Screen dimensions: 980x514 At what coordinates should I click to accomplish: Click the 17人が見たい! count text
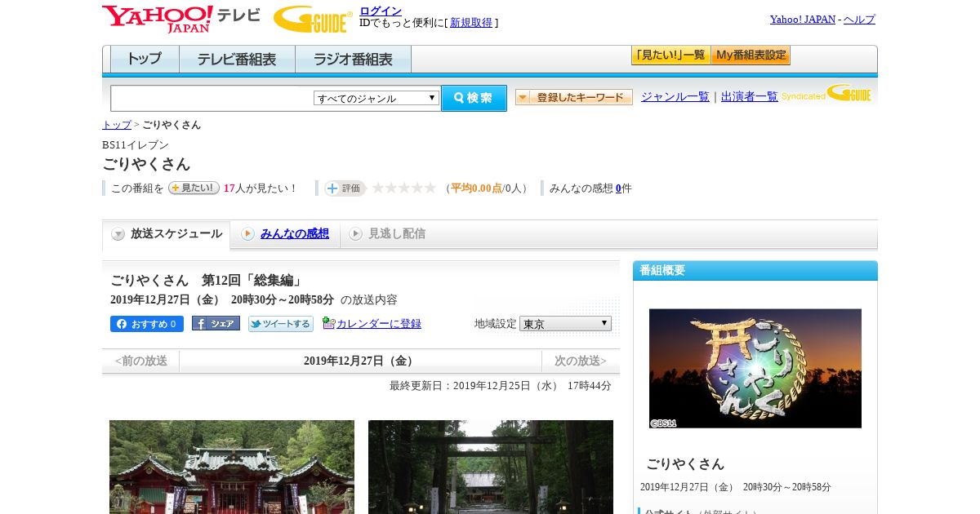[261, 188]
